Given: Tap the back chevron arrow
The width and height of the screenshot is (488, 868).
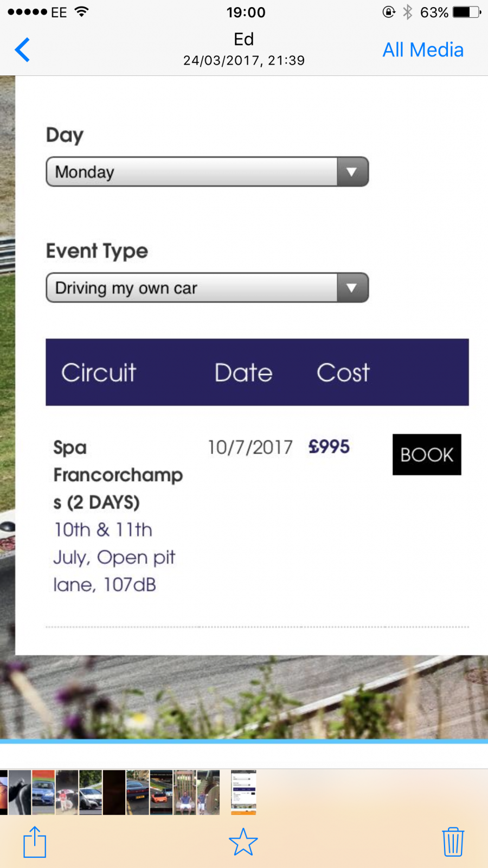Looking at the screenshot, I should (22, 50).
